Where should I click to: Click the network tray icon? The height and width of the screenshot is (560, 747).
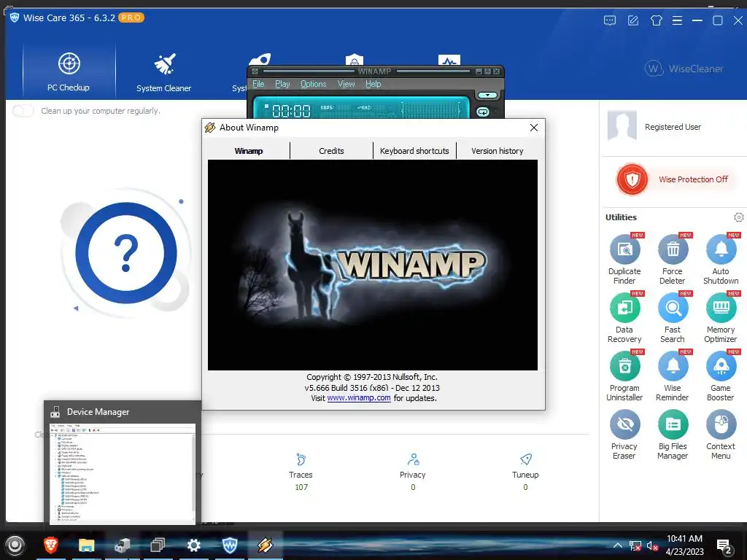635,545
